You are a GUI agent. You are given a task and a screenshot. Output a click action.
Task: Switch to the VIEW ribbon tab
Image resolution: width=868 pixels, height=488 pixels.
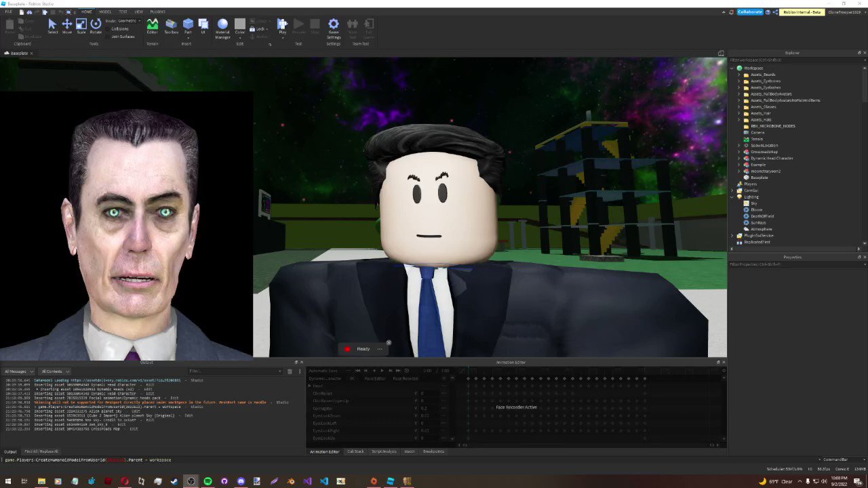[x=138, y=12]
